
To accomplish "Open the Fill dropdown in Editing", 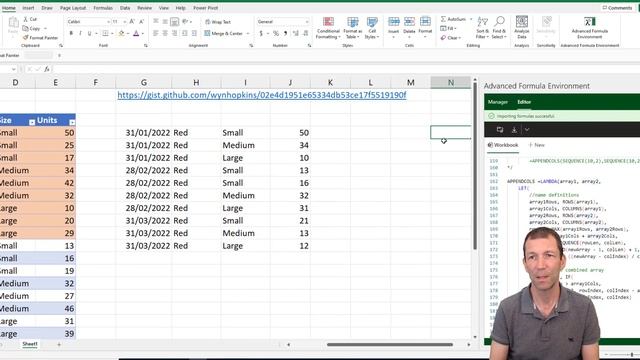I will (x=448, y=29).
